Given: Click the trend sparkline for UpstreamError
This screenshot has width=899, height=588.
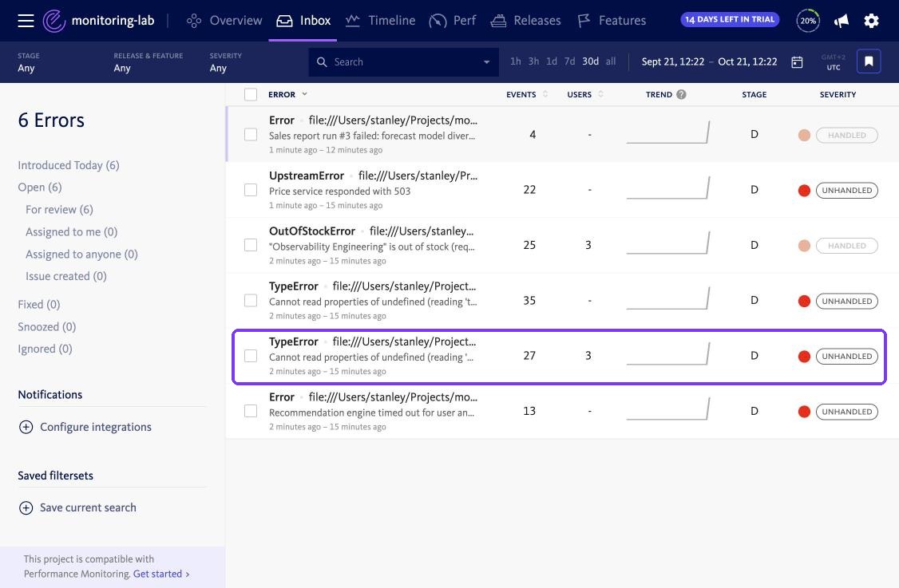Looking at the screenshot, I should point(668,188).
